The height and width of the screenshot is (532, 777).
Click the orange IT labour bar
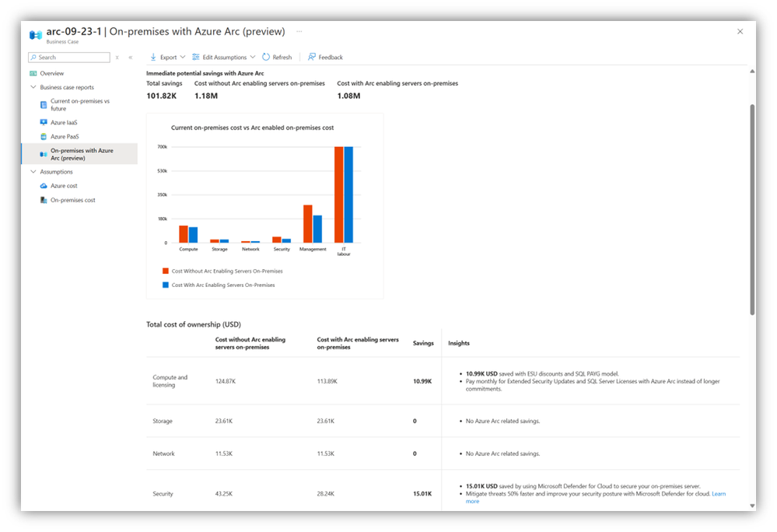pyautogui.click(x=339, y=194)
